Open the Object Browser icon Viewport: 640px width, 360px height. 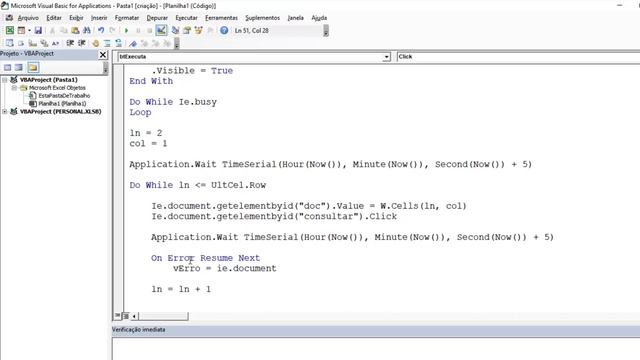pyautogui.click(x=199, y=30)
